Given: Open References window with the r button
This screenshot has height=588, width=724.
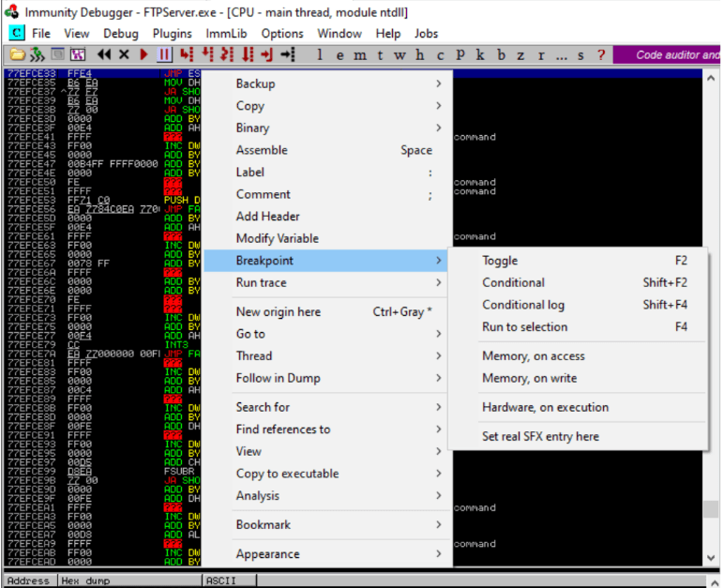Looking at the screenshot, I should [x=541, y=55].
